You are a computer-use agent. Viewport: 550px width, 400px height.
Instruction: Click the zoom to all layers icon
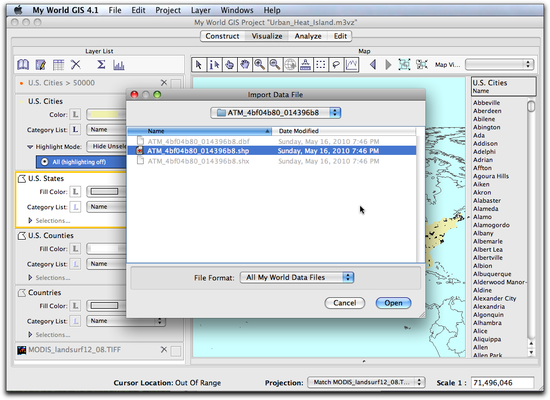point(404,65)
